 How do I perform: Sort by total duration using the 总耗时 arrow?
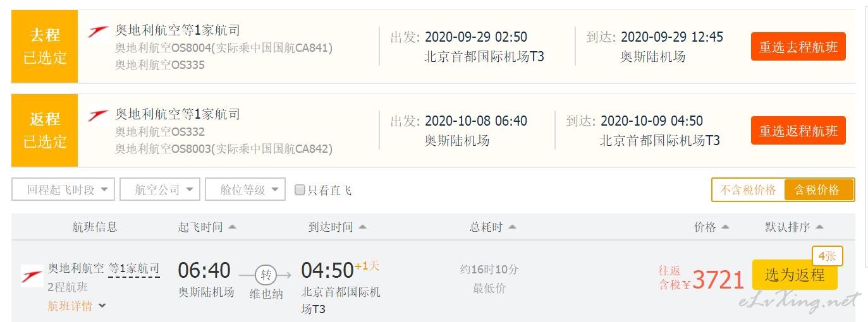tap(512, 227)
